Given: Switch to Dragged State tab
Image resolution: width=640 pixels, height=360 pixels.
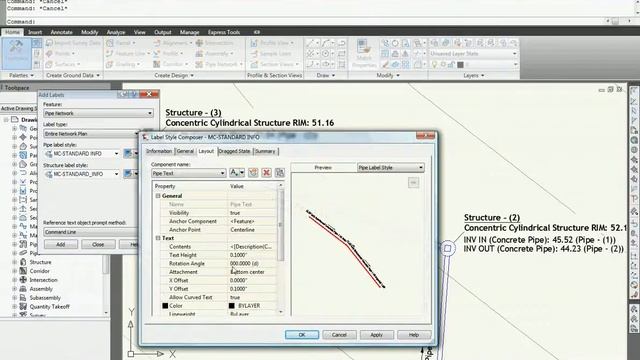Looking at the screenshot, I should pos(234,151).
